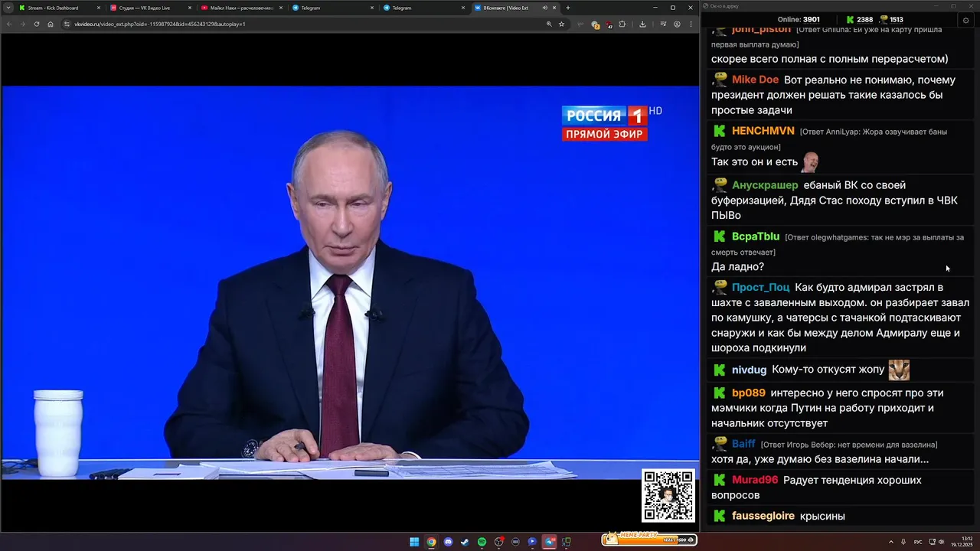This screenshot has height=551, width=980.
Task: Click the QR code overlay on video
Action: click(668, 495)
